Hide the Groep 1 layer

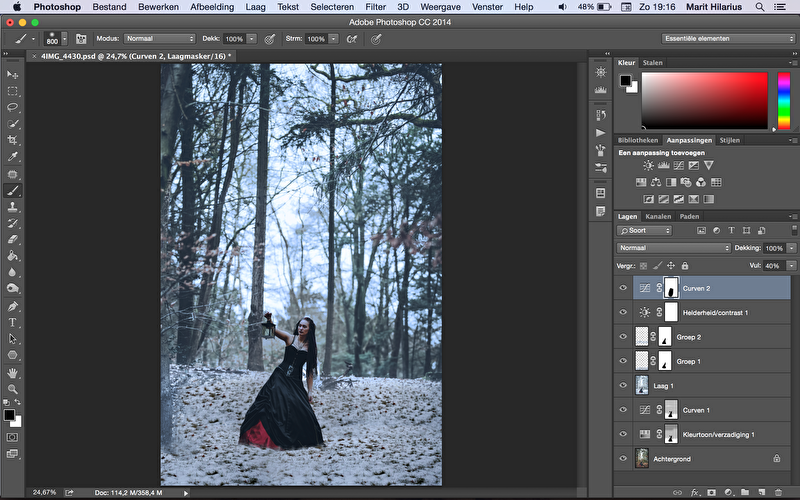coord(623,361)
